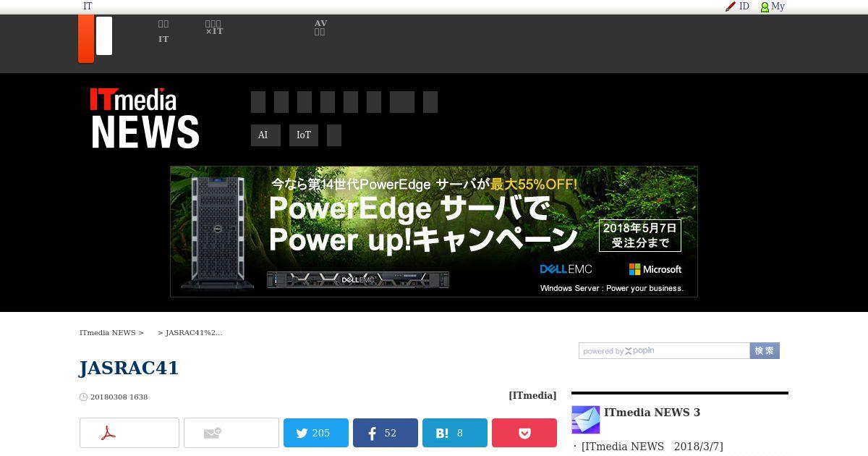Open the AI category tab
Screen dimensions: 868x456
(265, 135)
